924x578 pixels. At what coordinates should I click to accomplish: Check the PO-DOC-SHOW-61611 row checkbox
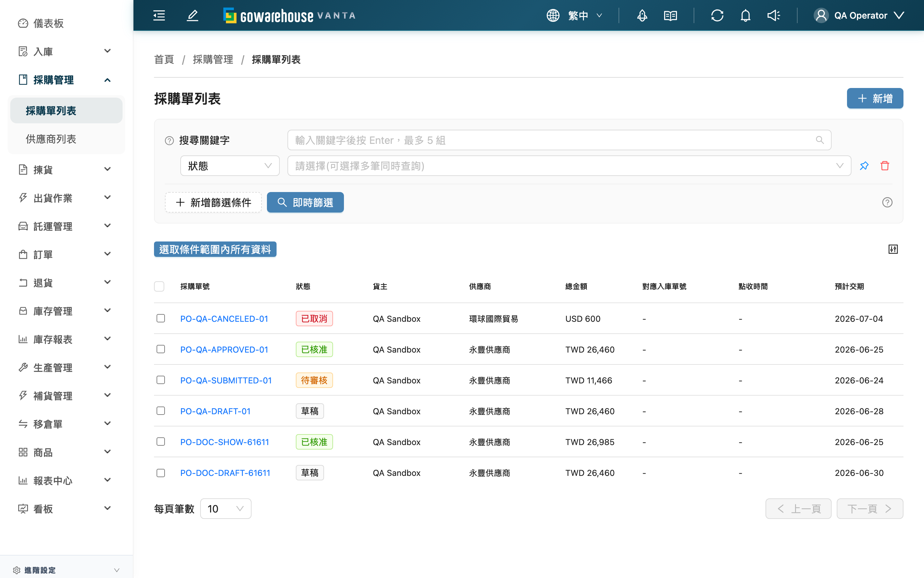(x=161, y=442)
